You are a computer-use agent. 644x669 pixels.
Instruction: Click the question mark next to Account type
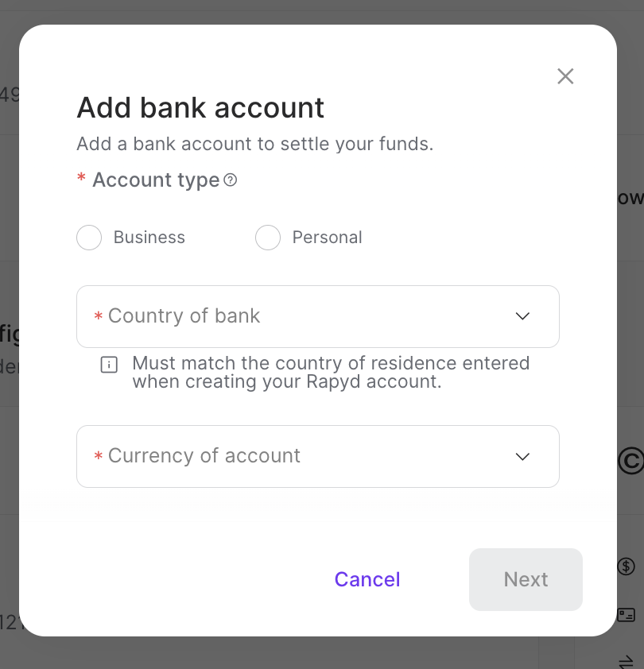(230, 180)
